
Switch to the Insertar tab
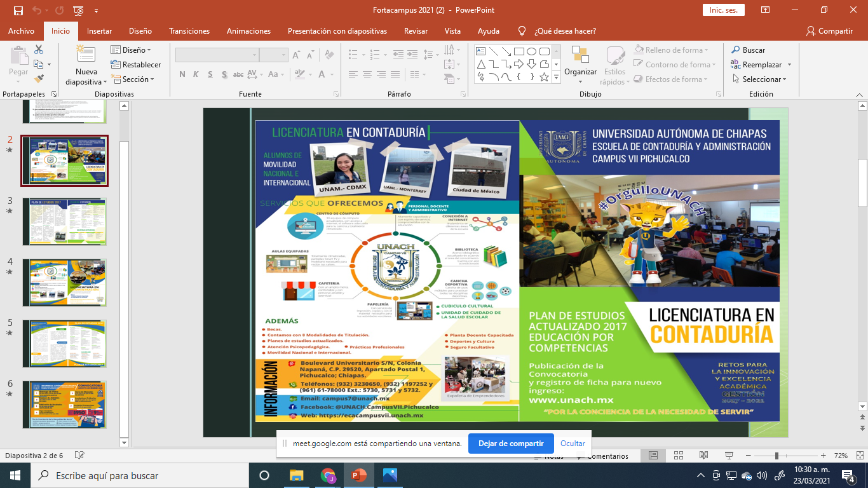(x=99, y=30)
